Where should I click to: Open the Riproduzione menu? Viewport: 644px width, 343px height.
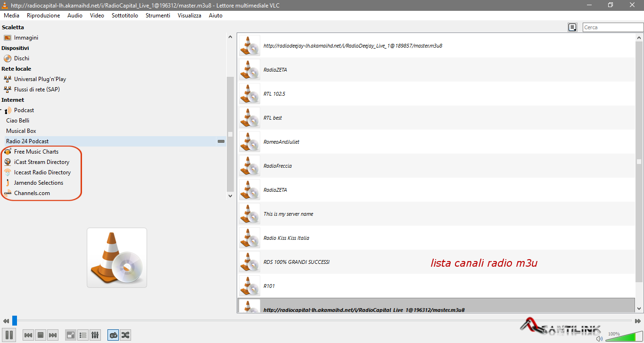[43, 16]
